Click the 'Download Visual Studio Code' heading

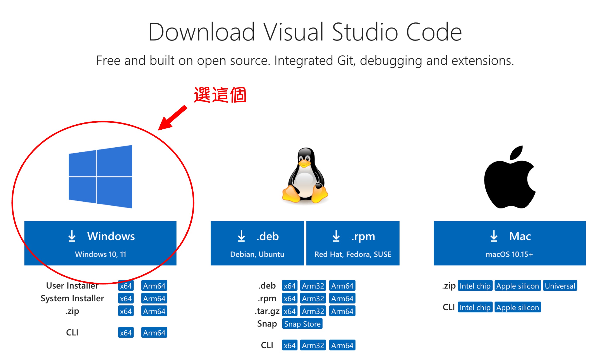pos(305,32)
